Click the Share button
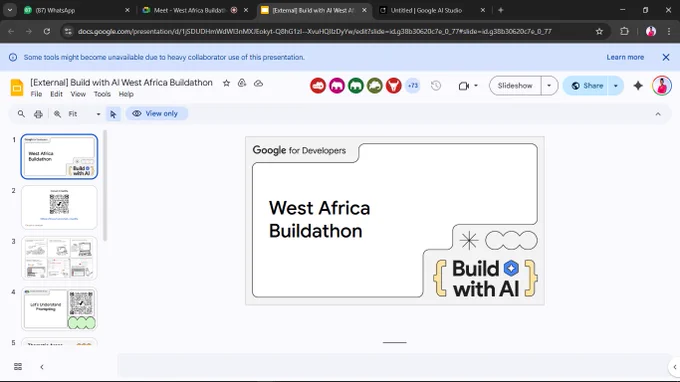Viewport: 680px width, 382px height. tap(587, 86)
